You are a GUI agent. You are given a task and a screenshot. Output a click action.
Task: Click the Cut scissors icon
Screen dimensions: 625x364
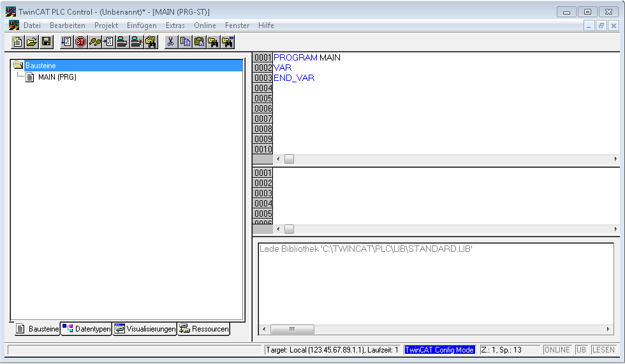coord(171,42)
